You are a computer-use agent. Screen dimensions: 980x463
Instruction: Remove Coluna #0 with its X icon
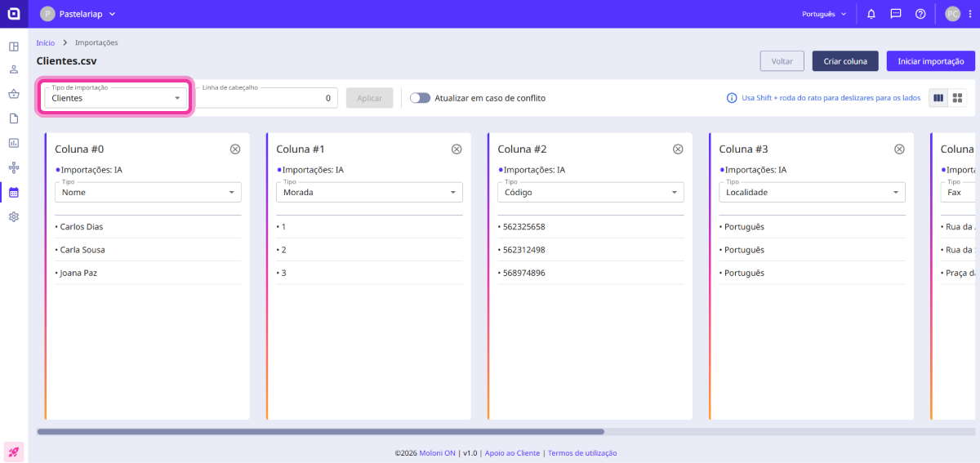point(235,149)
